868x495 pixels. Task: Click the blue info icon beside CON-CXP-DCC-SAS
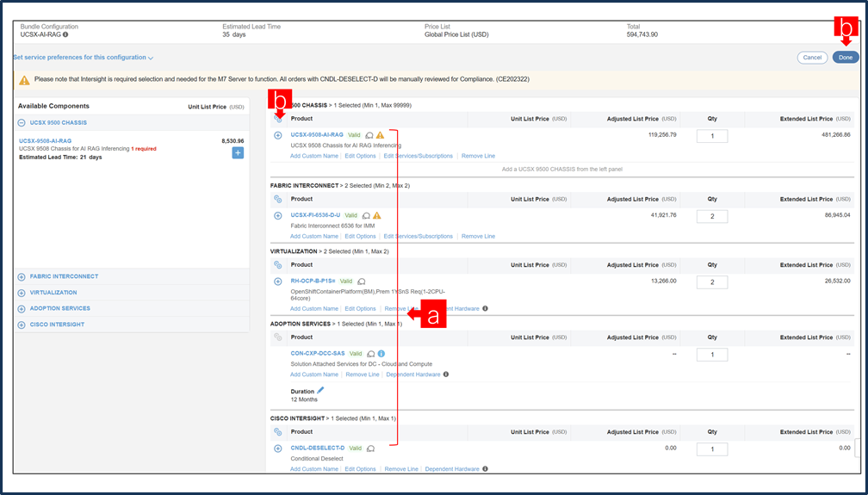(x=381, y=354)
